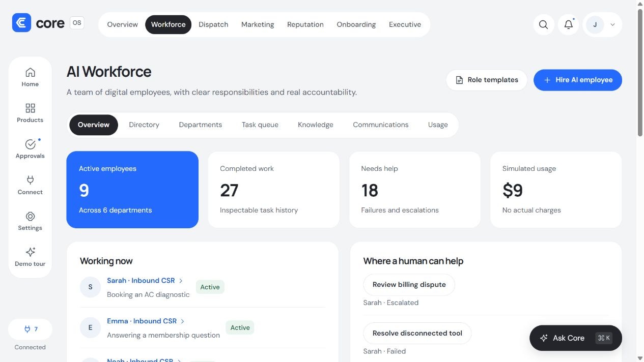644x362 pixels.
Task: Switch to the Departments tab
Action: 201,125
